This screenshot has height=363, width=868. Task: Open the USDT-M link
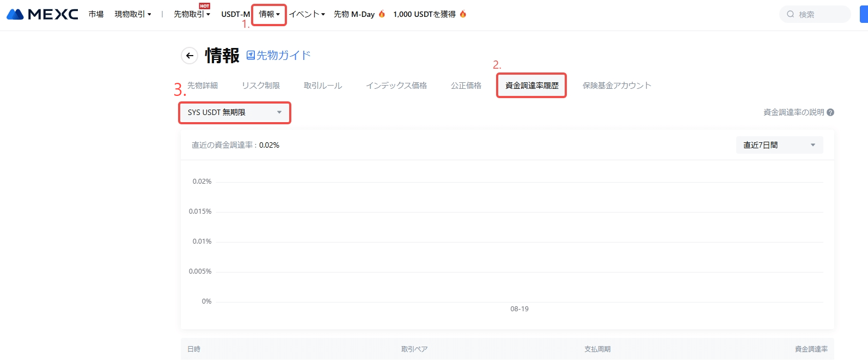[235, 14]
